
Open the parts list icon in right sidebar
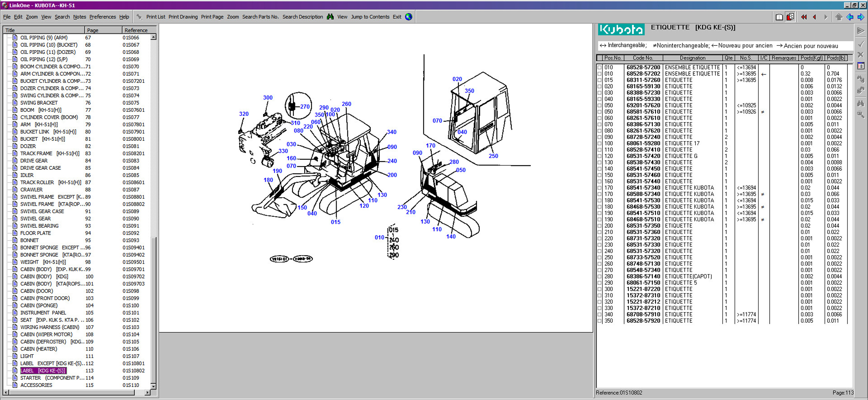pos(861,66)
